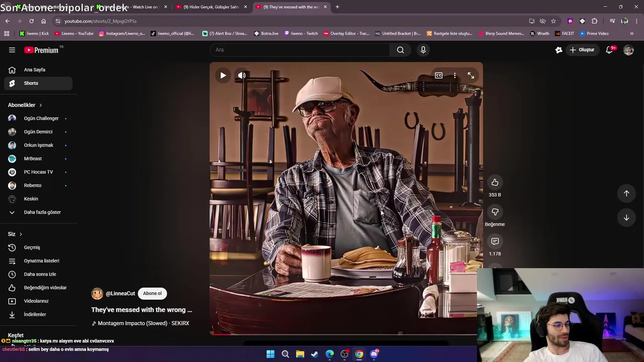The height and width of the screenshot is (362, 644).
Task: Open Orkun Işıtmak channel
Action: click(x=38, y=145)
